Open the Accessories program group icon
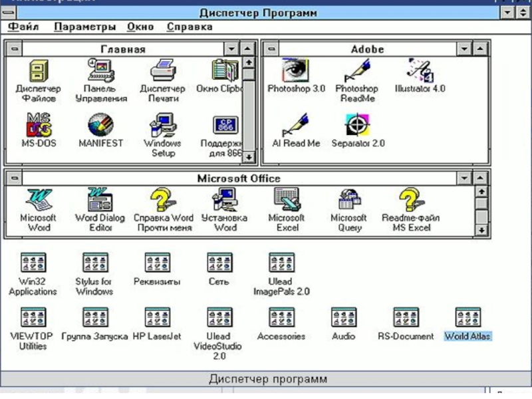The height and width of the screenshot is (399, 532). coord(281,318)
